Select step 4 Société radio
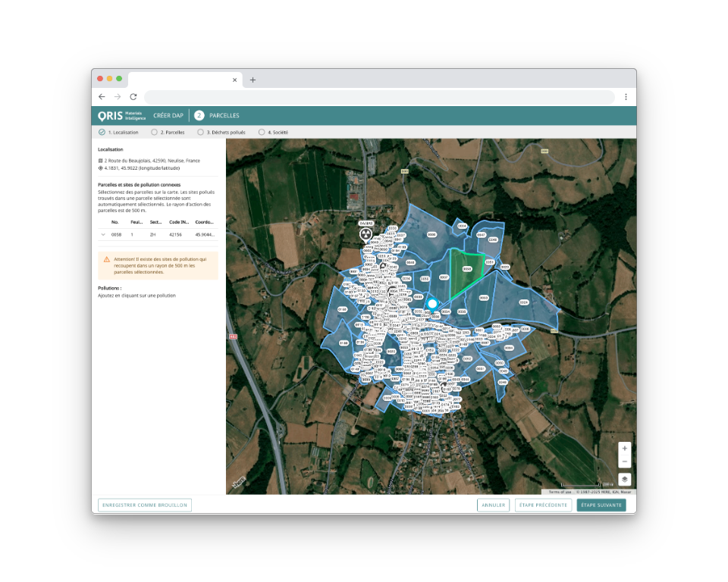 (x=262, y=132)
